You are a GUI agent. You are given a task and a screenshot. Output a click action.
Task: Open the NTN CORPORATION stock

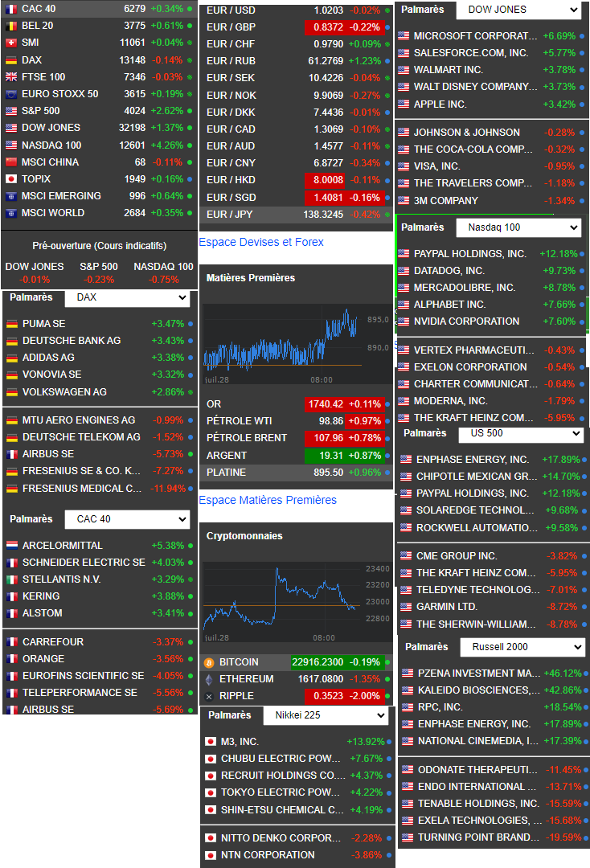268,855
